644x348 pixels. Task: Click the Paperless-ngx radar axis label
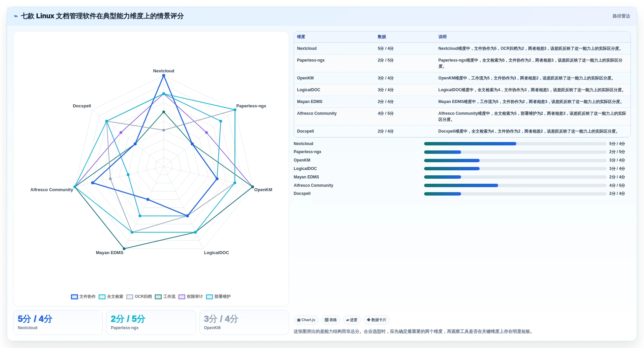(251, 106)
